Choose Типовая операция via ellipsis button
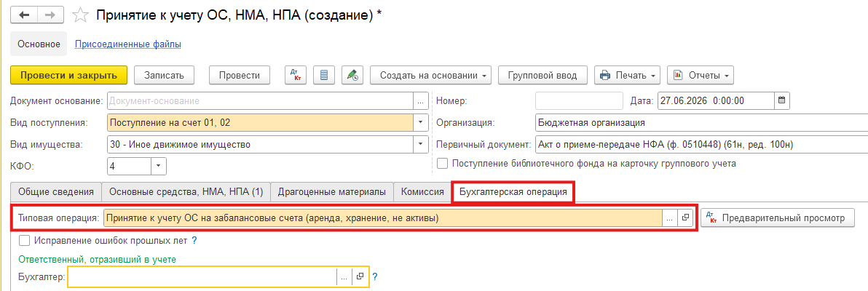The height and width of the screenshot is (291, 868). [x=670, y=218]
